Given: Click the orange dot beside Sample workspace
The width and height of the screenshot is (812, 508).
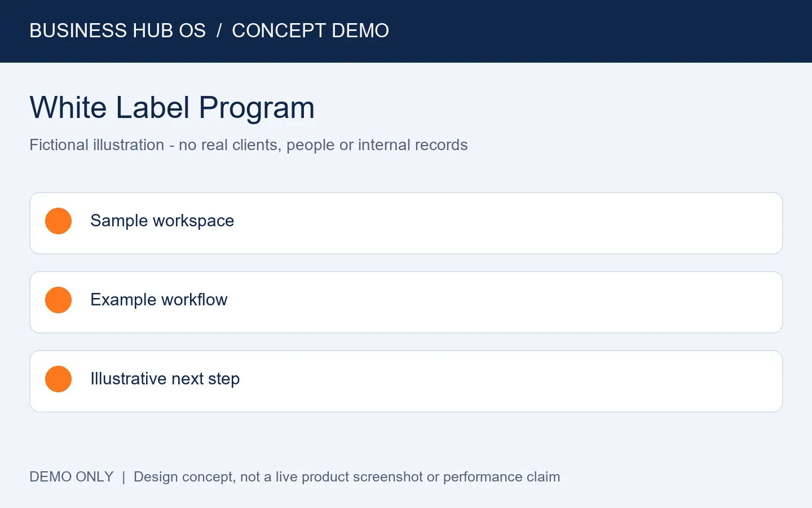Looking at the screenshot, I should pyautogui.click(x=58, y=221).
